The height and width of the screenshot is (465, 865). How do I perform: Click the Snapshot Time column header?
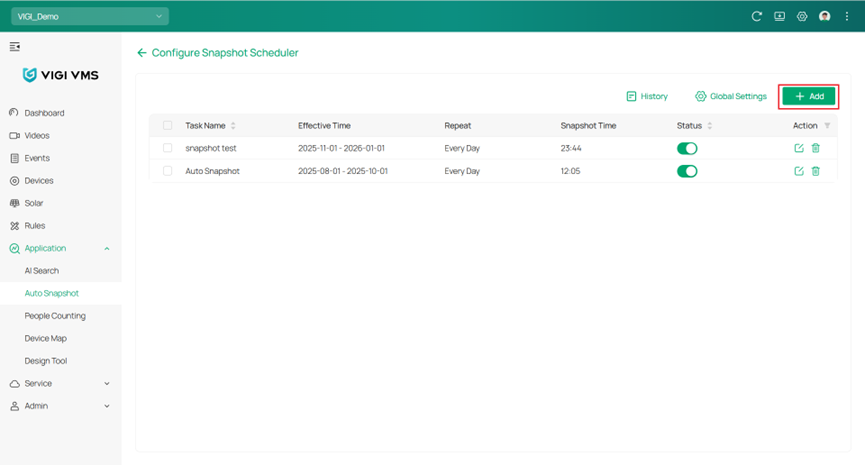(x=588, y=126)
